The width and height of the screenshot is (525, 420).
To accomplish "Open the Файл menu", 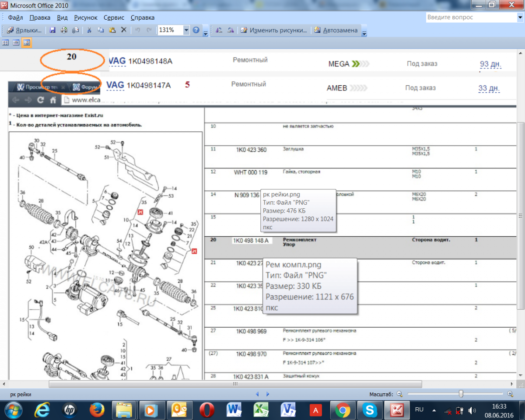I will tap(15, 17).
